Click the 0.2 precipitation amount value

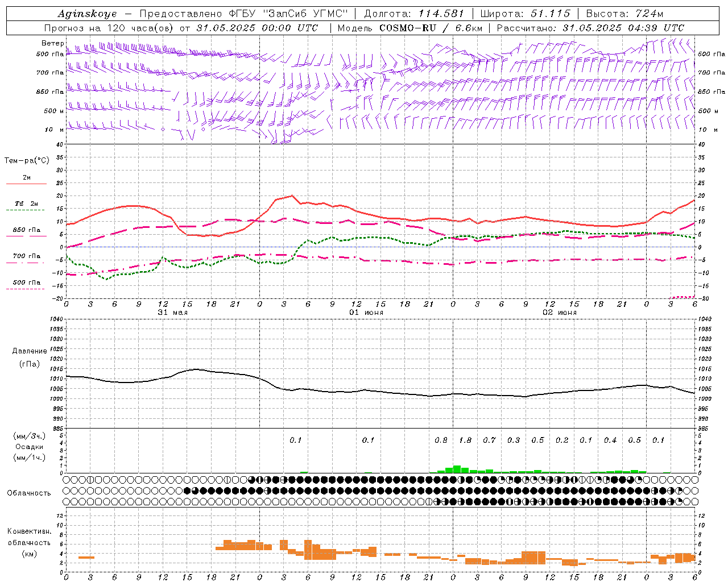[562, 440]
